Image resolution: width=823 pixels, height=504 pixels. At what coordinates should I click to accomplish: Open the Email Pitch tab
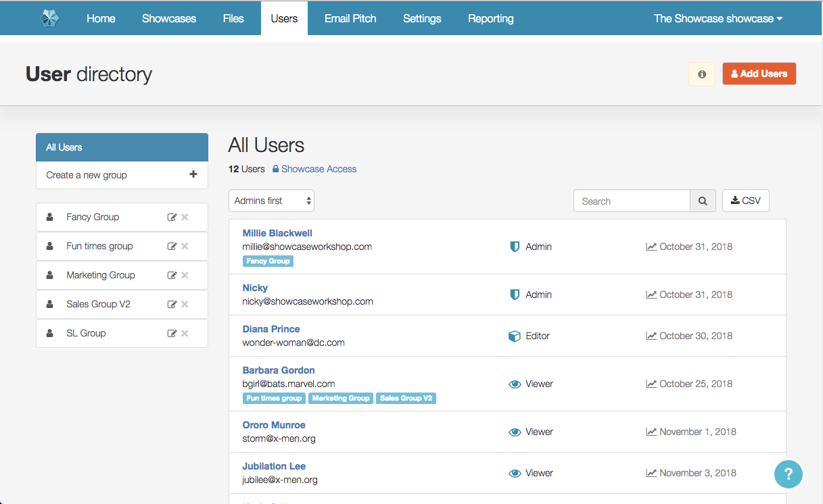tap(350, 18)
